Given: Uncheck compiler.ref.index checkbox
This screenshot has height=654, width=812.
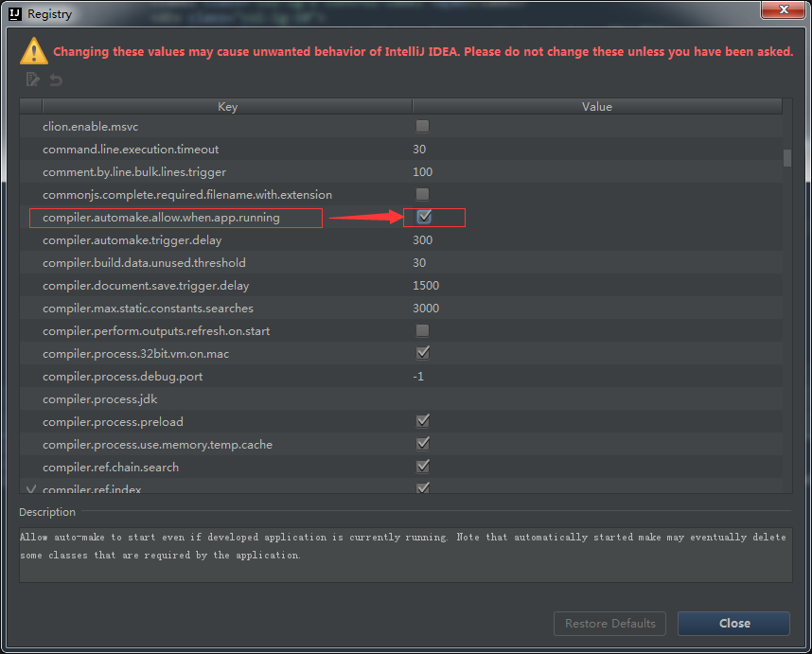Looking at the screenshot, I should coord(423,487).
